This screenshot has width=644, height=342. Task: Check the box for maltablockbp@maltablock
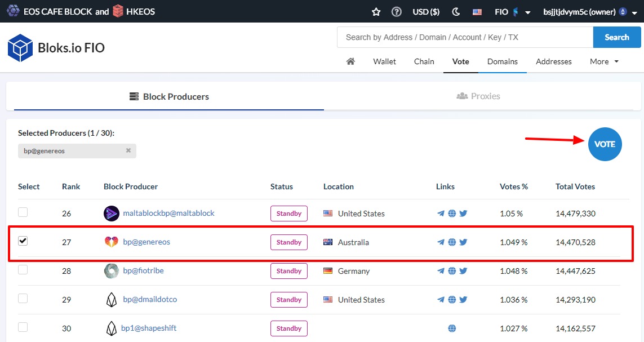(23, 212)
